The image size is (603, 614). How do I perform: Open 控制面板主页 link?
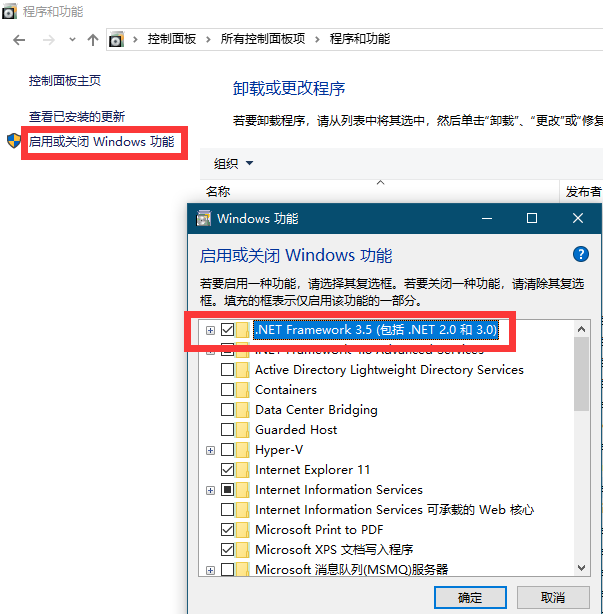[65, 81]
